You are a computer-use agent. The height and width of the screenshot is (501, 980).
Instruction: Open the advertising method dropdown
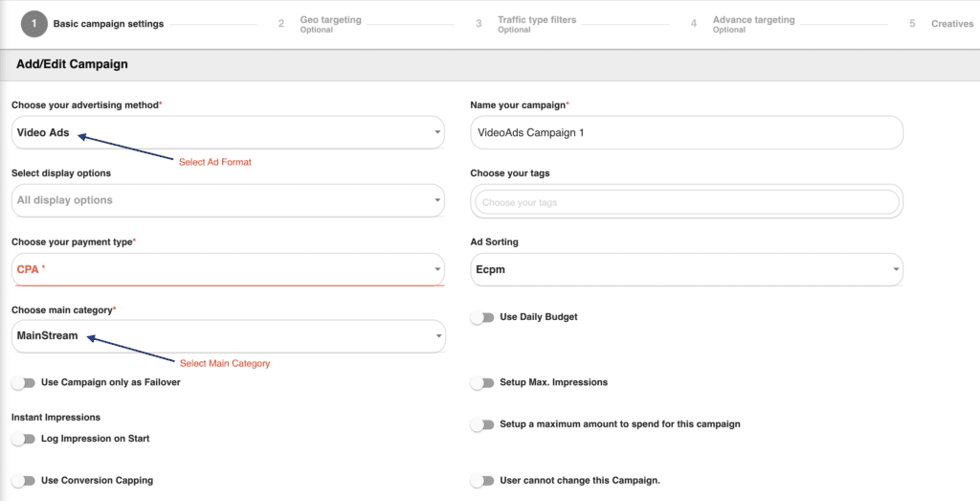click(228, 132)
